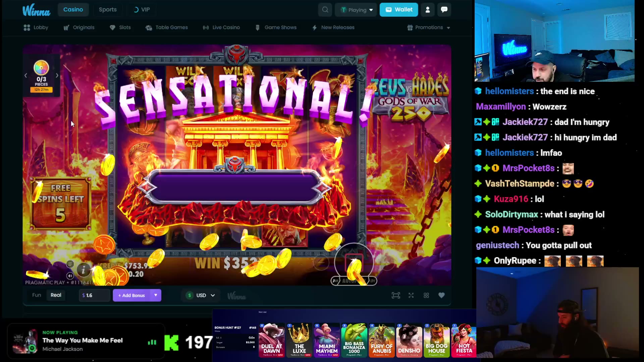Select The Big Dog House thumbnail

click(437, 340)
